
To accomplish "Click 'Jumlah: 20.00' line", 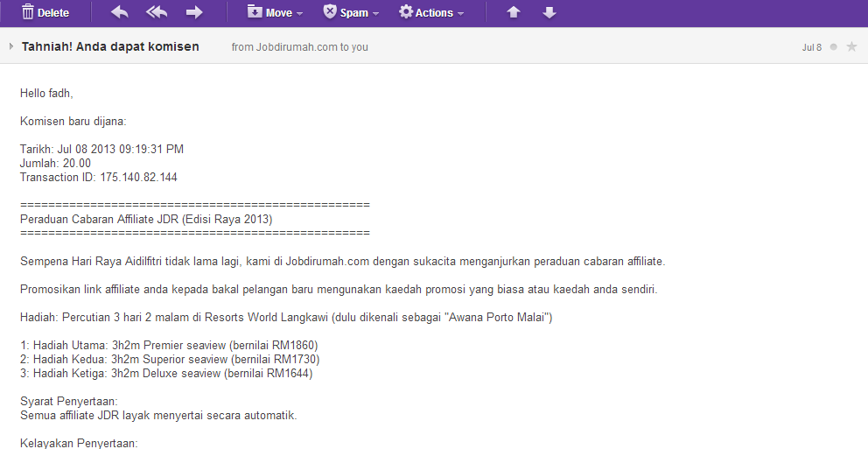I will [x=55, y=163].
